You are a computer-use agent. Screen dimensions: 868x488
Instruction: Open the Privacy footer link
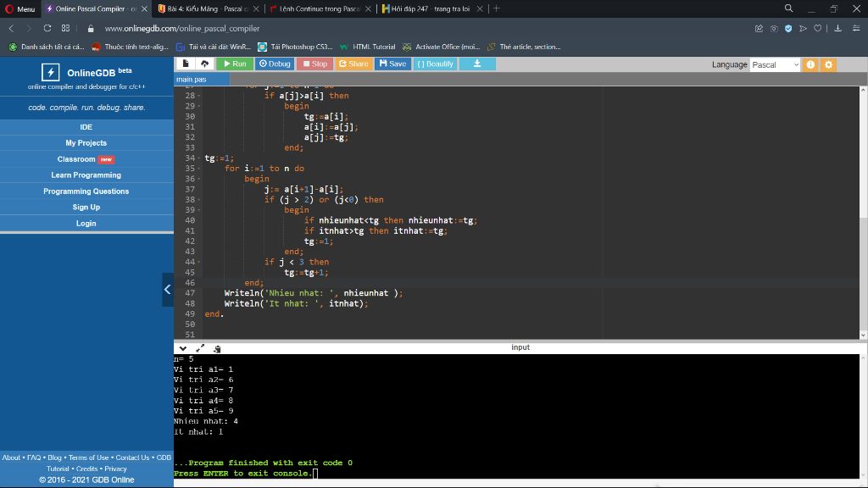(115, 469)
